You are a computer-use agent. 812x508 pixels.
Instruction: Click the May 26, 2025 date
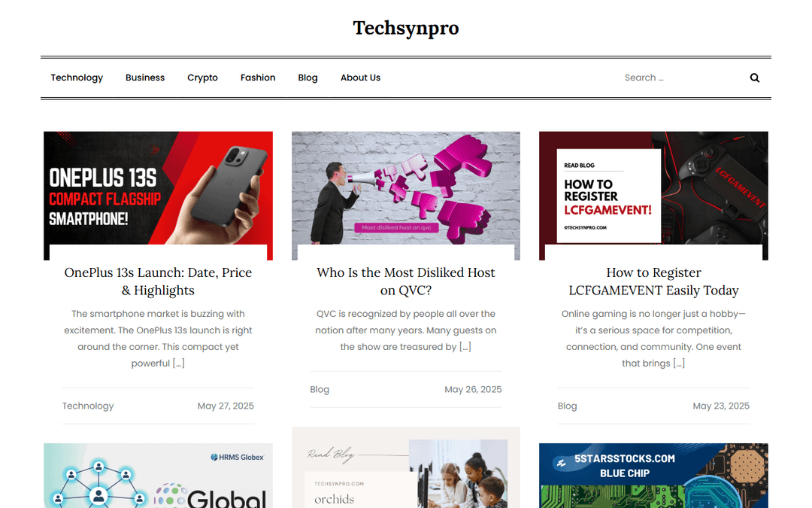(x=474, y=389)
